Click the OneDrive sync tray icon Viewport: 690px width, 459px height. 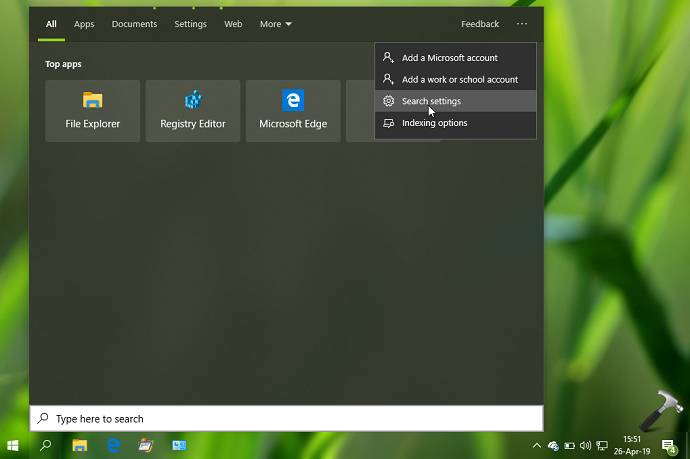[x=553, y=446]
